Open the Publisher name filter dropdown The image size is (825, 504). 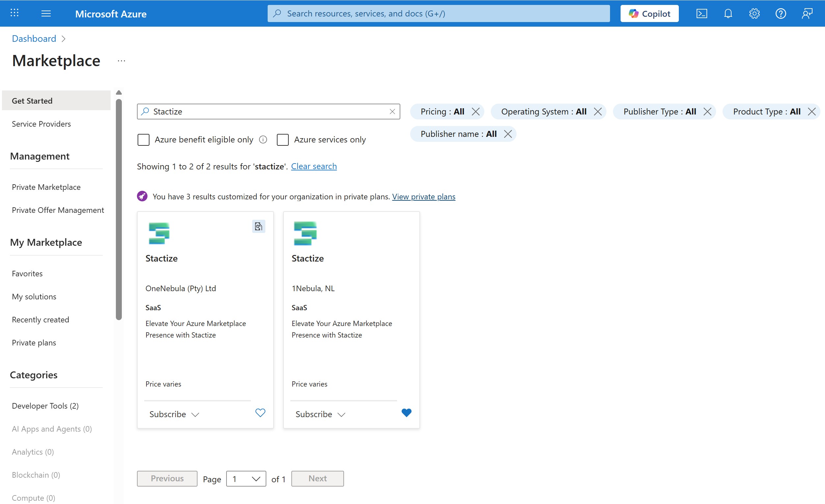pos(458,134)
